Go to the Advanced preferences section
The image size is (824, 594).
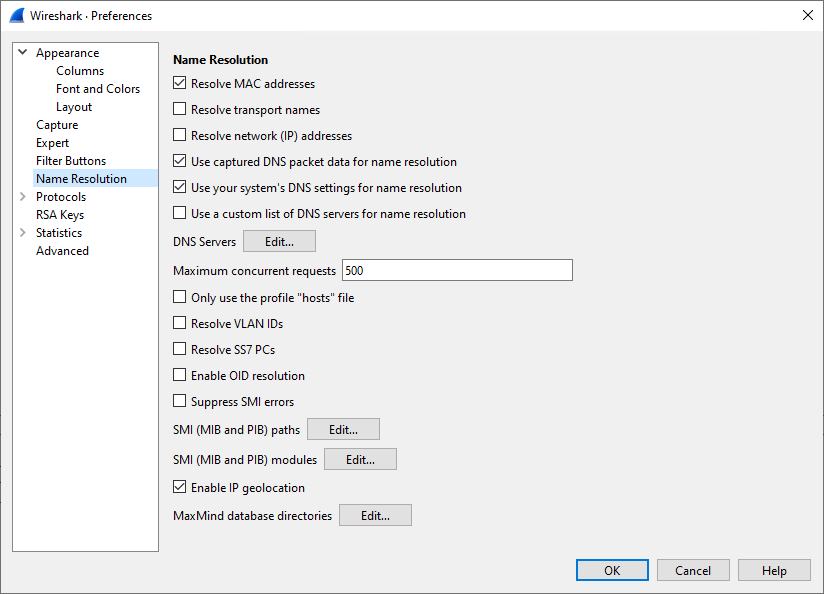pyautogui.click(x=62, y=250)
